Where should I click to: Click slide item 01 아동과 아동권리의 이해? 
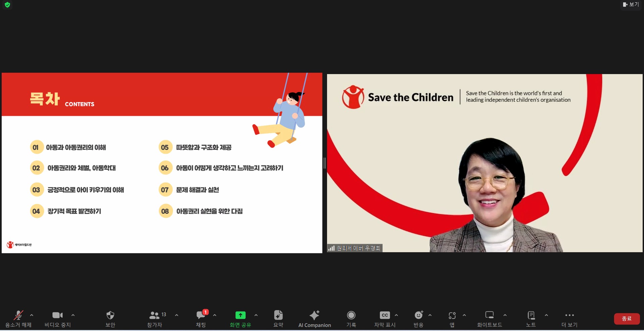(x=68, y=147)
